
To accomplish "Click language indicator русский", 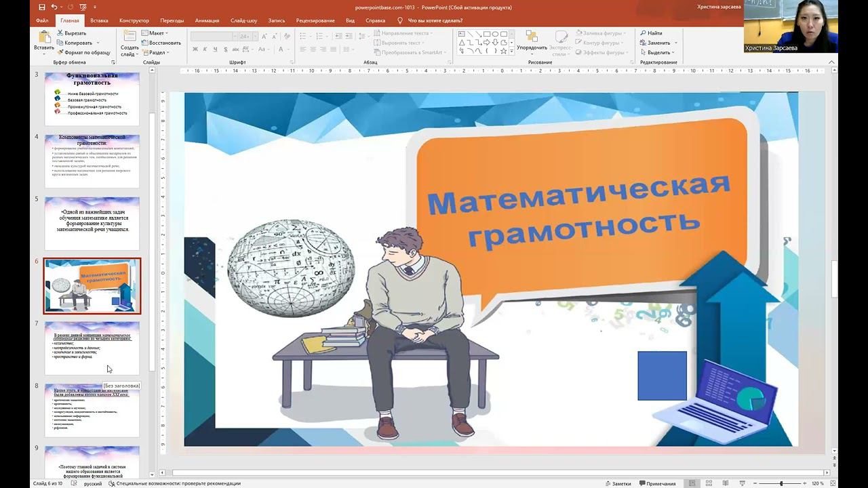I will coord(93,484).
